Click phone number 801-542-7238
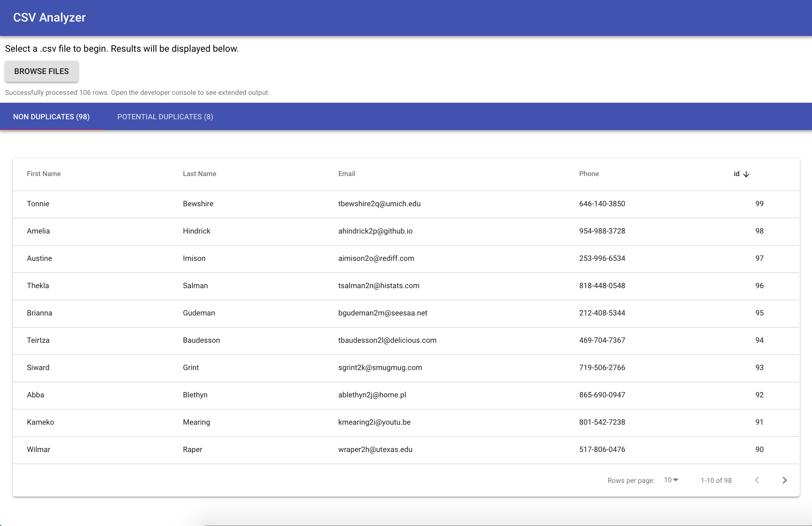This screenshot has width=812, height=526. click(602, 422)
